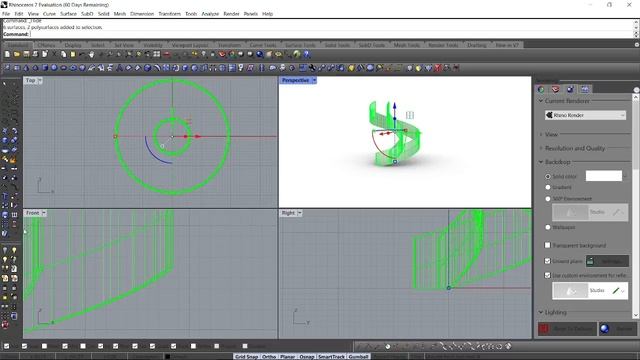The image size is (640, 360).
Task: Click the white solid color backdrop swatch
Action: [x=604, y=176]
